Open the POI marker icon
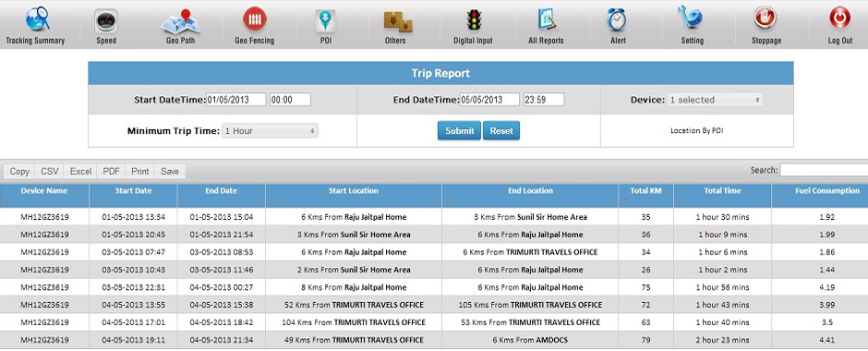Screen dimensions: 868x351 (x=325, y=20)
